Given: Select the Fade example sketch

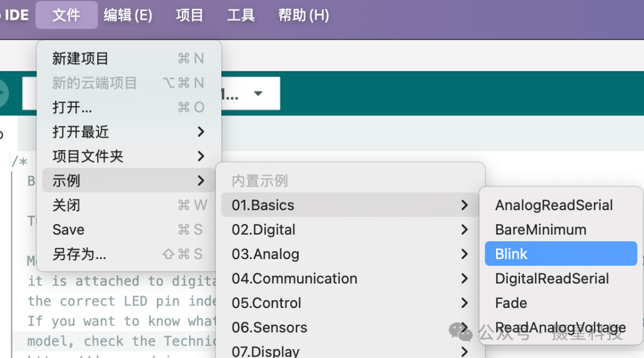Looking at the screenshot, I should [x=511, y=303].
